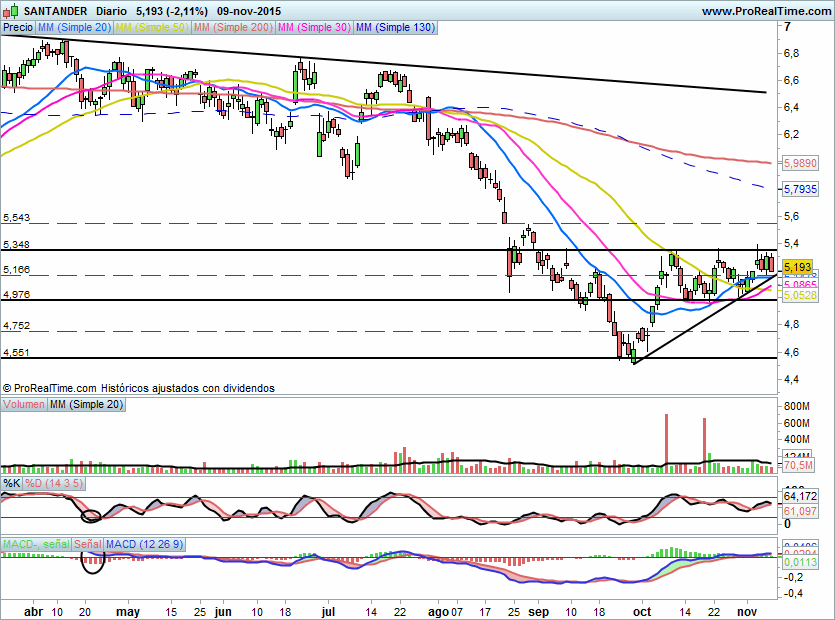Click the 800M volume axis label
Image resolution: width=835 pixels, height=620 pixels.
797,406
